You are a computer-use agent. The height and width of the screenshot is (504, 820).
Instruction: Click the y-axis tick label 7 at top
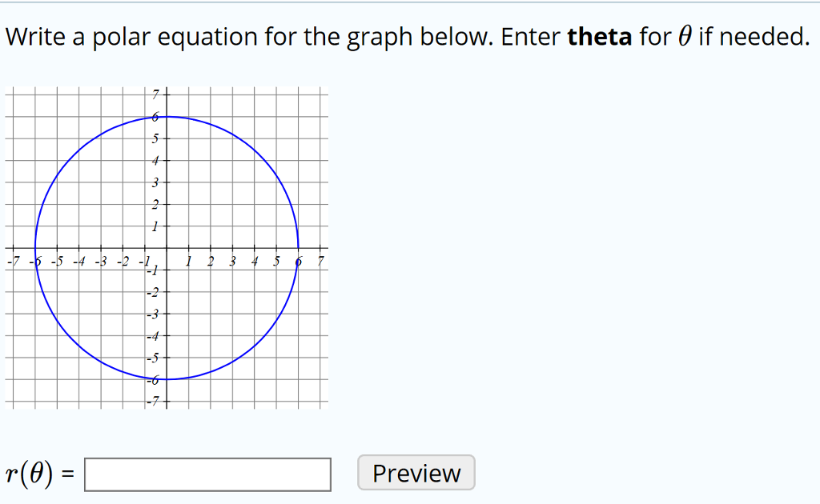click(x=155, y=96)
